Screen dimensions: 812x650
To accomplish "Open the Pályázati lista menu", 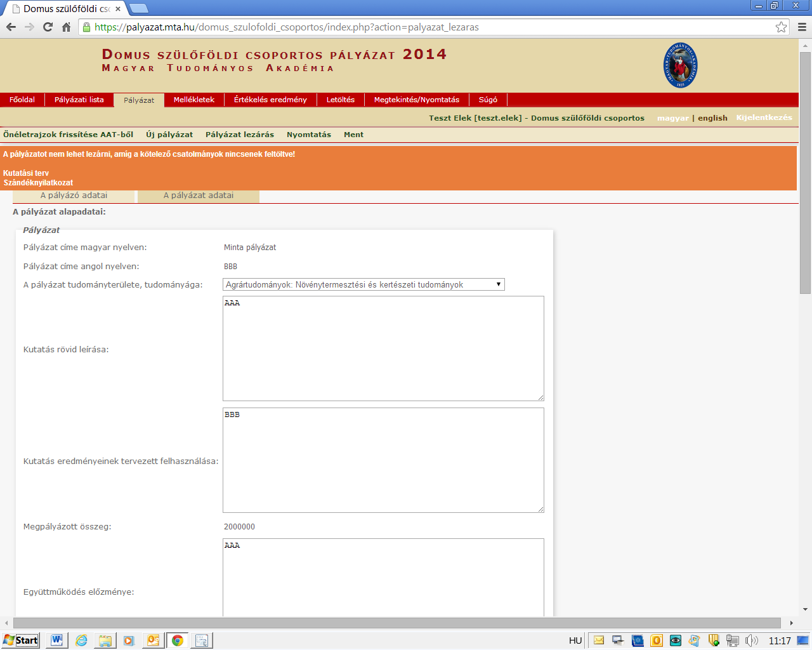I will tap(79, 100).
